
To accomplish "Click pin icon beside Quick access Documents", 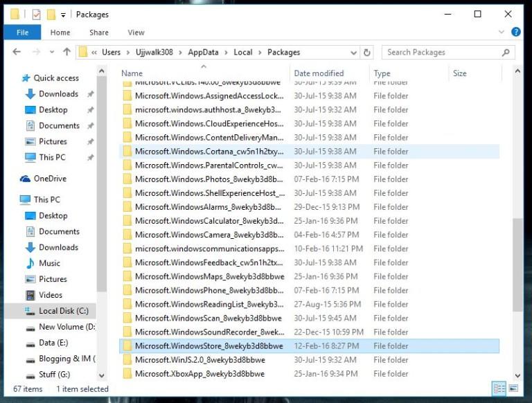I will click(x=90, y=126).
